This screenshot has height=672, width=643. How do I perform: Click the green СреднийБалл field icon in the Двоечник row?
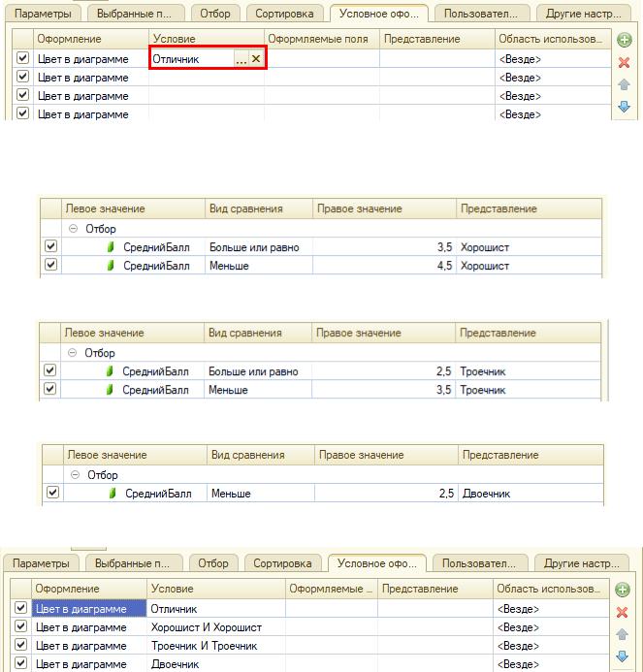(x=113, y=494)
